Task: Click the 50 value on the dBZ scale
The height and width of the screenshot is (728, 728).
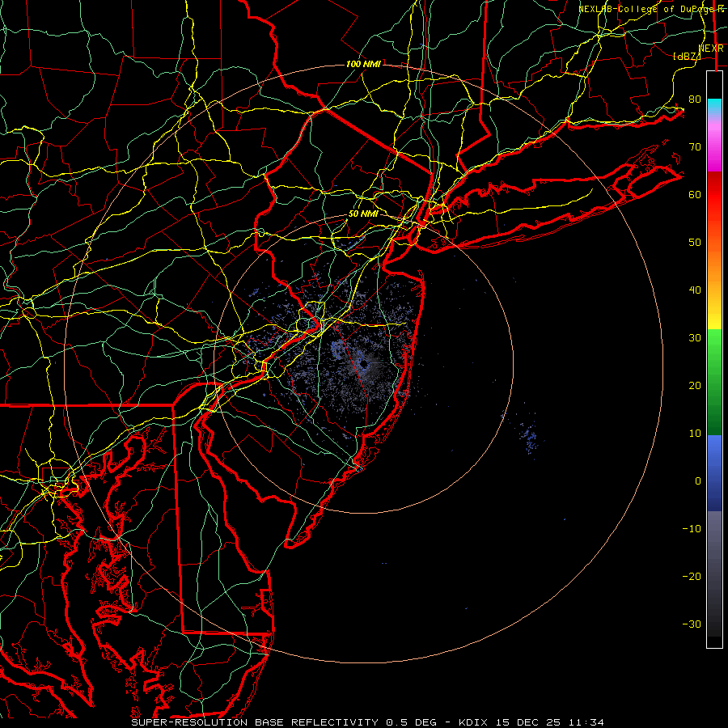Action: 695,243
